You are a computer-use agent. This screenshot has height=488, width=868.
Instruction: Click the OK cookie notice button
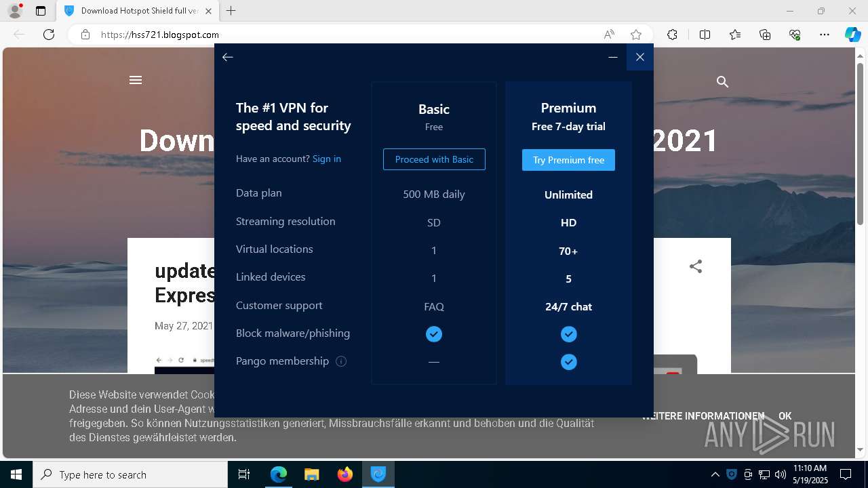(x=785, y=416)
